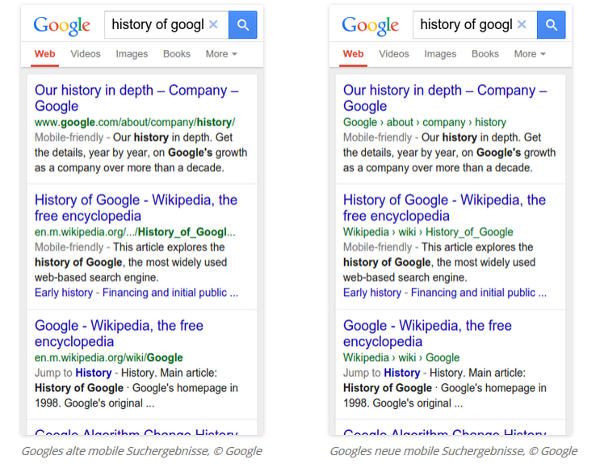
Task: Select the Books tab in old results screenshot
Action: pyautogui.click(x=177, y=54)
